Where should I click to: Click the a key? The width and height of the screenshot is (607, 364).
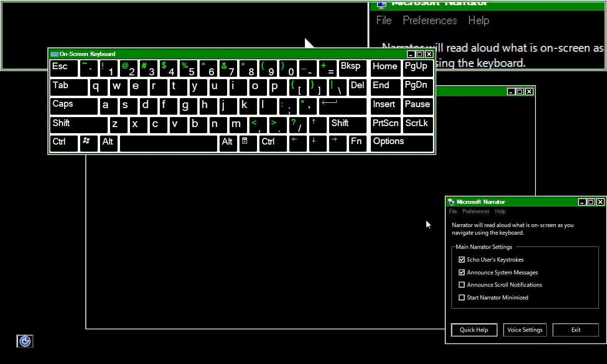point(108,106)
